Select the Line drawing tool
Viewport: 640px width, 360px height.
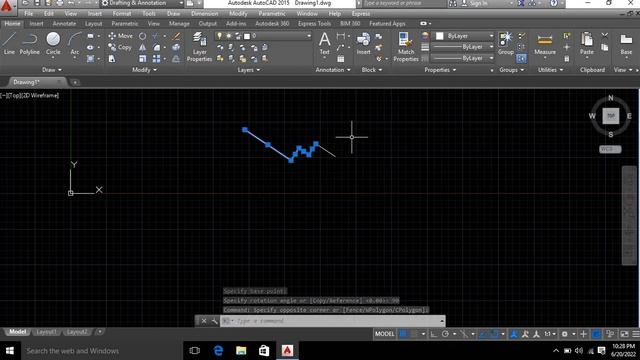(9, 43)
